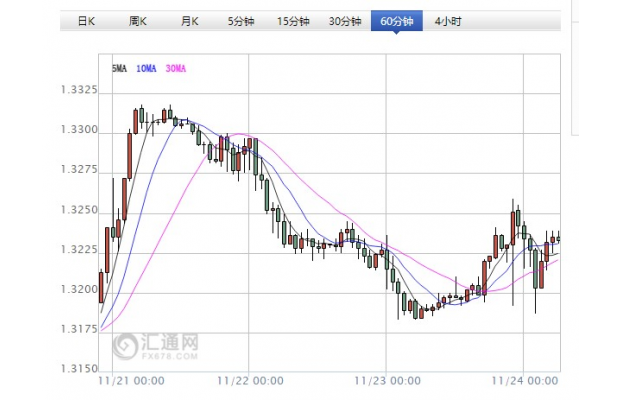Viewport: 622px width, 400px height.
Task: Click the 1.3200 price axis label
Action: coord(79,289)
